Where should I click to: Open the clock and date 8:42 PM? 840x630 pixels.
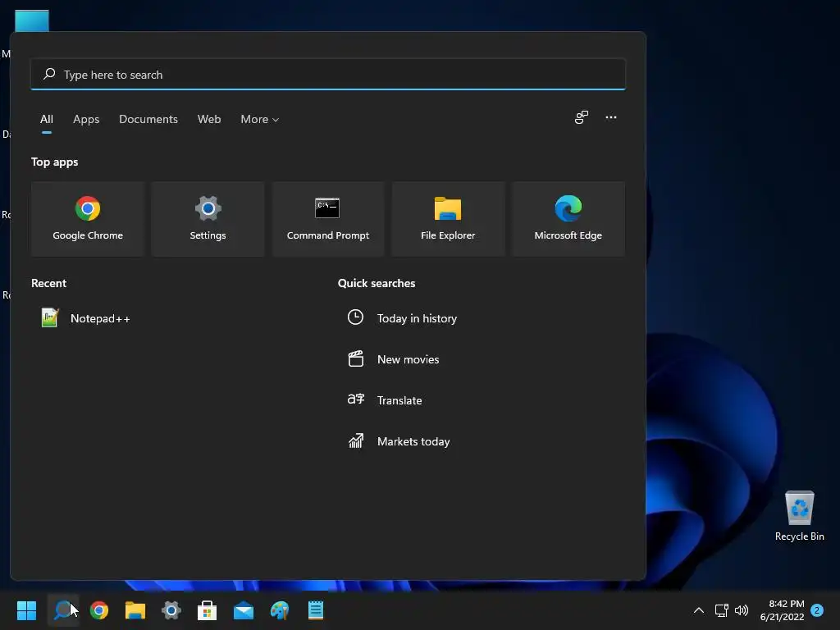tap(782, 610)
